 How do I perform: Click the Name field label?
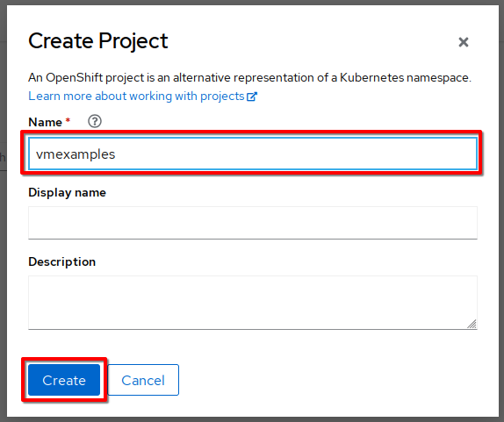click(45, 122)
